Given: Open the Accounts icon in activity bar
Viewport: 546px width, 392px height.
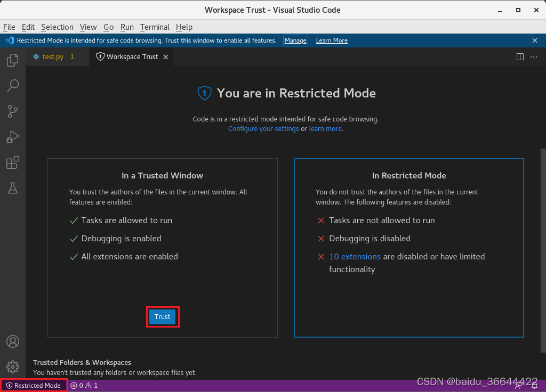Looking at the screenshot, I should click(13, 341).
